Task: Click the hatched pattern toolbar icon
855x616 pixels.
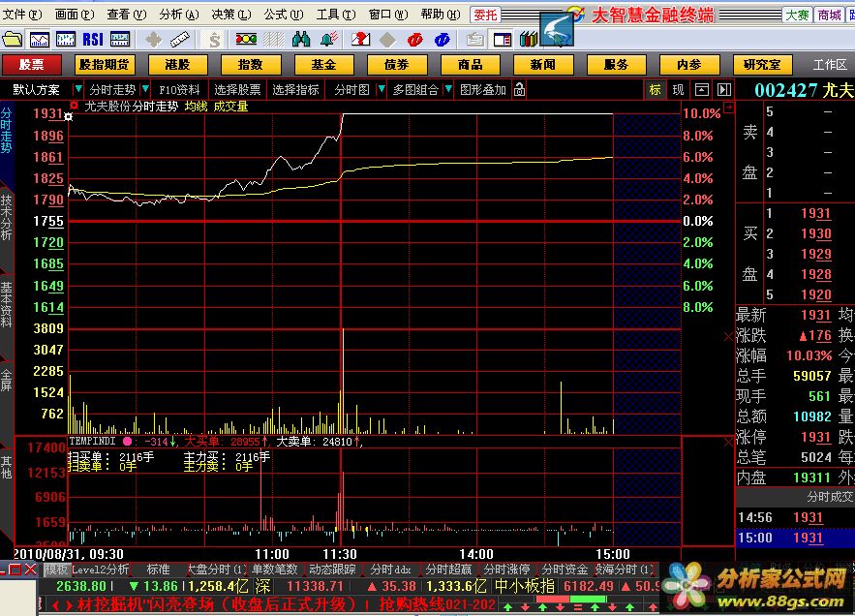Action: click(x=274, y=40)
